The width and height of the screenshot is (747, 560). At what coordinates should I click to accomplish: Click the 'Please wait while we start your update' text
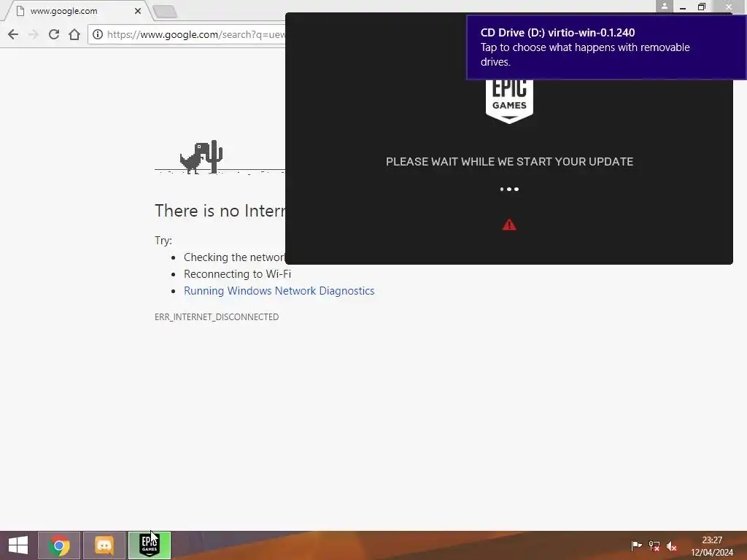coord(509,161)
